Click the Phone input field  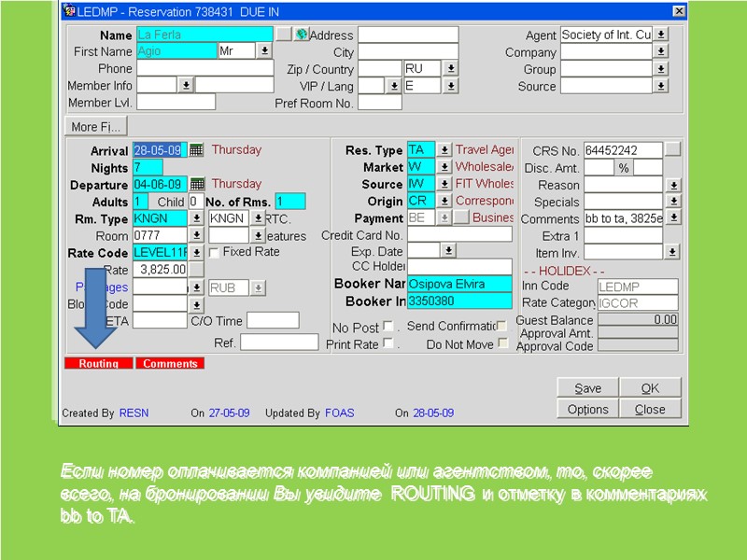(x=205, y=68)
